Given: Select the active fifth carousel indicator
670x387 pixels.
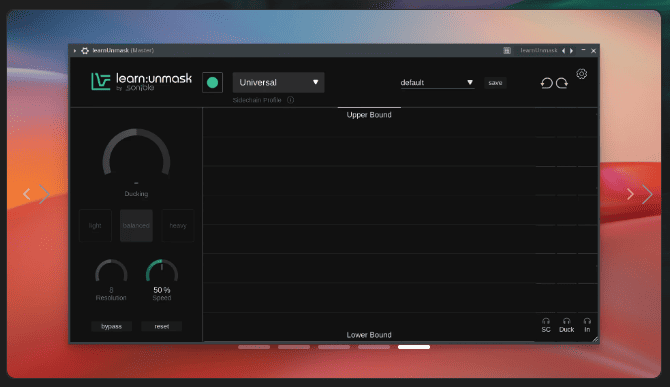Looking at the screenshot, I should click(414, 347).
